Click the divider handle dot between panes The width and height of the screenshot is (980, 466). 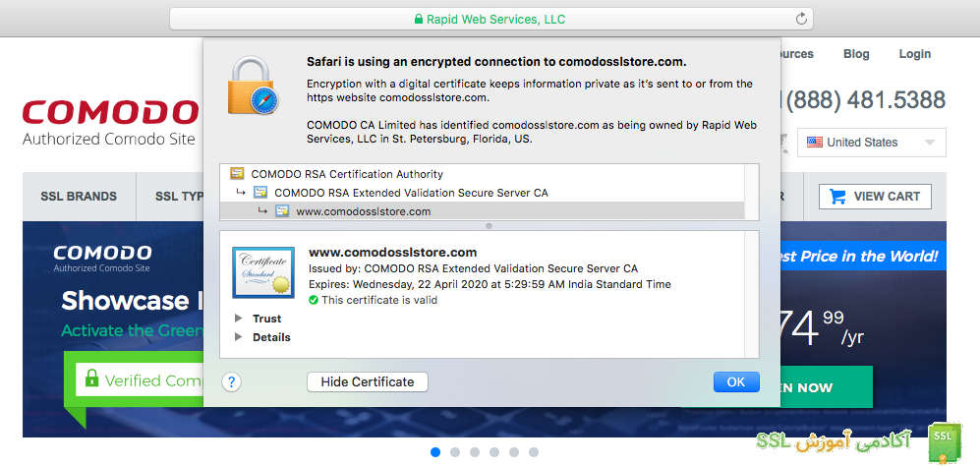[x=489, y=226]
